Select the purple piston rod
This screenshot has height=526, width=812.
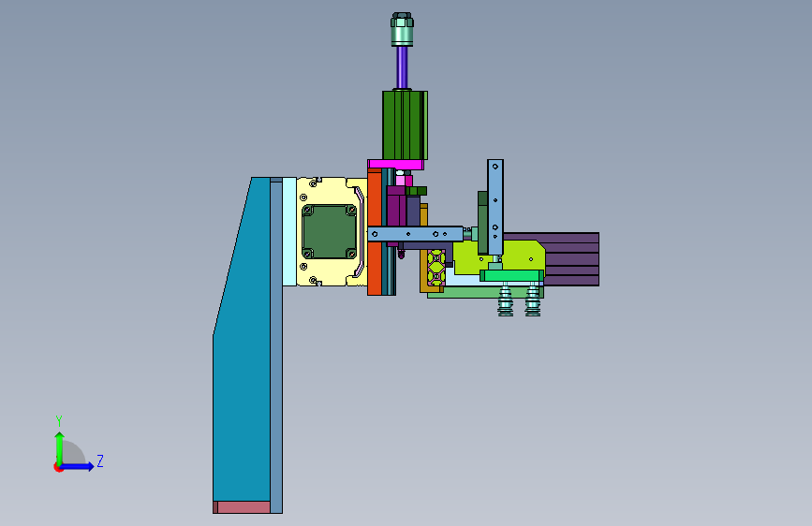click(403, 67)
